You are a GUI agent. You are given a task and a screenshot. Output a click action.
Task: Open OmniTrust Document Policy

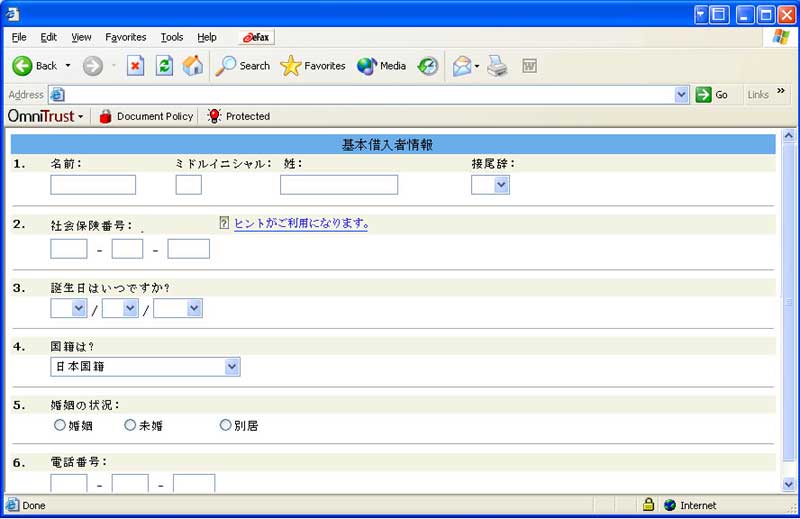146,116
